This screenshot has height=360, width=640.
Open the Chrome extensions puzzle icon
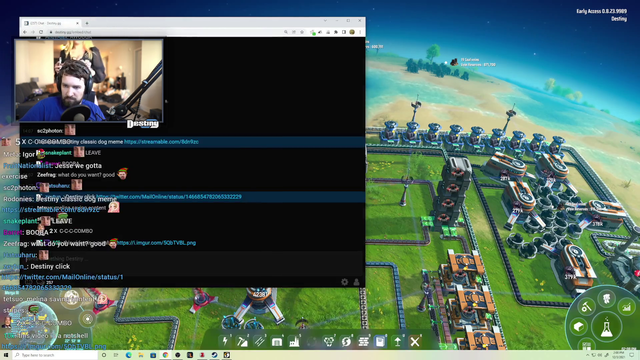click(x=336, y=32)
